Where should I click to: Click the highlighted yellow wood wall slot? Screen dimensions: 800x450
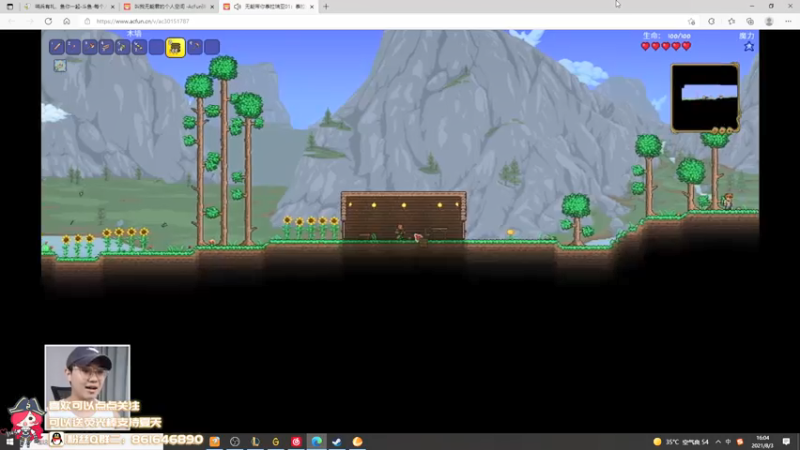point(175,47)
